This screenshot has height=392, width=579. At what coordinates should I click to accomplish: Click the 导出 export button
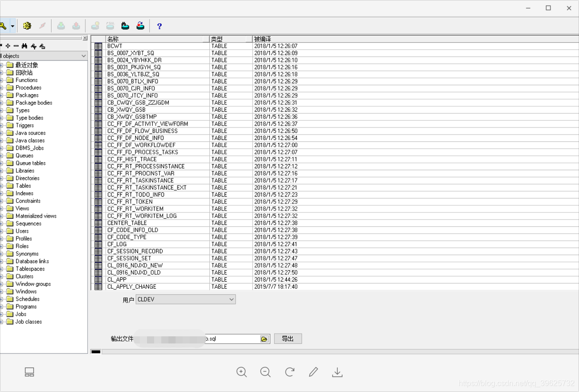[288, 339]
